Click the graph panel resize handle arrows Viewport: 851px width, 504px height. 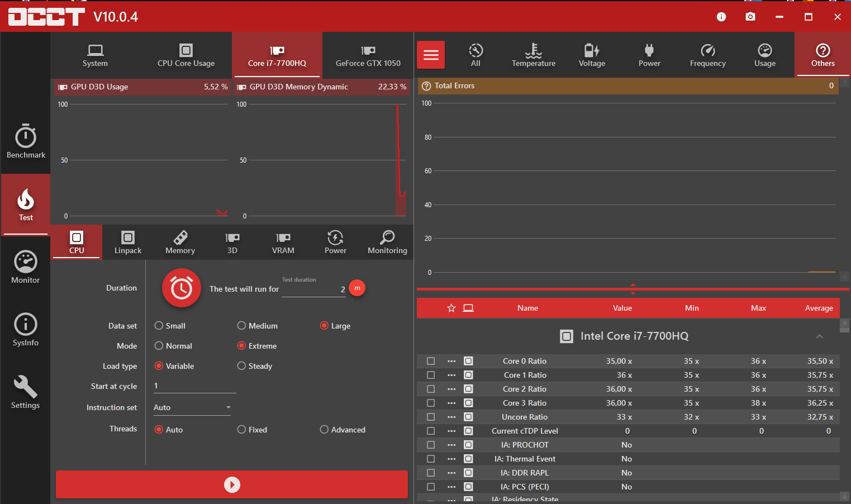pos(633,289)
